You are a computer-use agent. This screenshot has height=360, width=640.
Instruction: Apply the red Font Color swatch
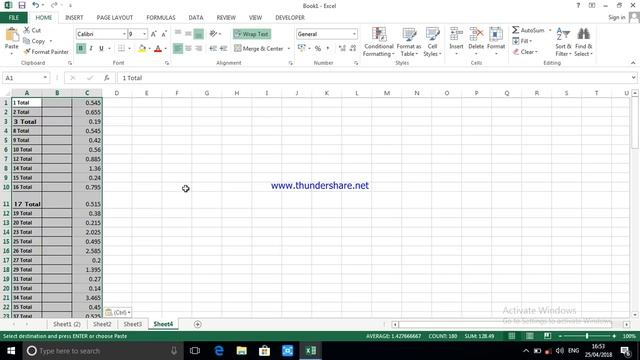pyautogui.click(x=158, y=49)
